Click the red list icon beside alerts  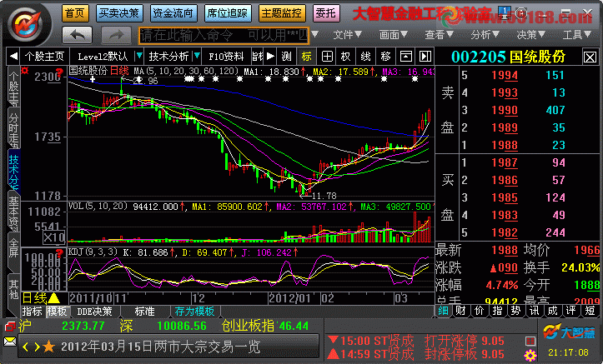click(530, 341)
